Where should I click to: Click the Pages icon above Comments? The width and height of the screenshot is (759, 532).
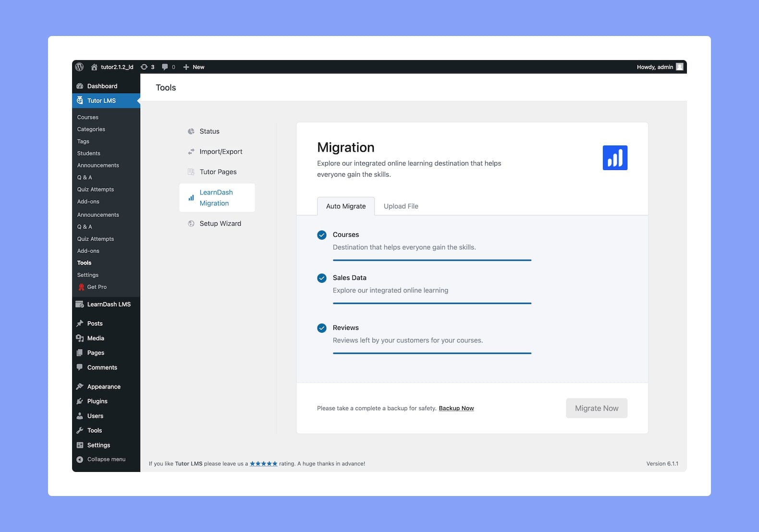click(x=80, y=353)
